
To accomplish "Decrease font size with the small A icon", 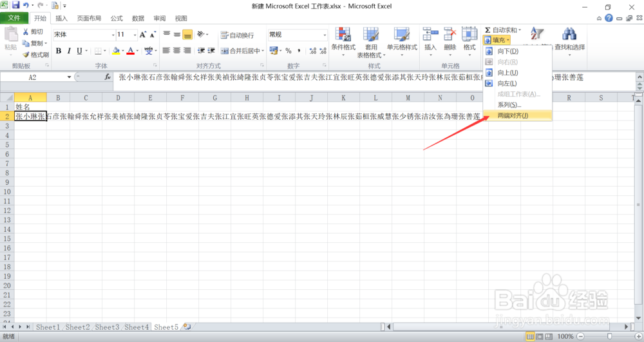I will 153,35.
